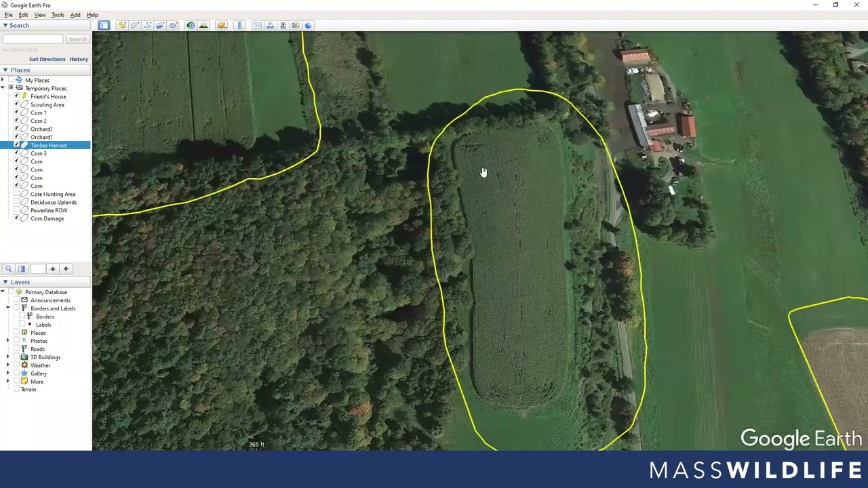Screen dimensions: 868x488
Task: Click the Email envelope icon
Action: coord(258,25)
